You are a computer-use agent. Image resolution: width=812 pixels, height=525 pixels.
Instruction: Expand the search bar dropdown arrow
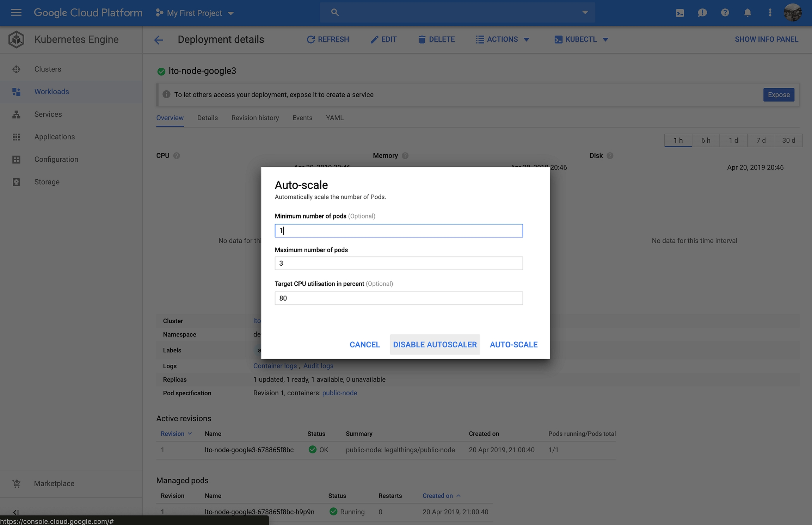tap(585, 12)
